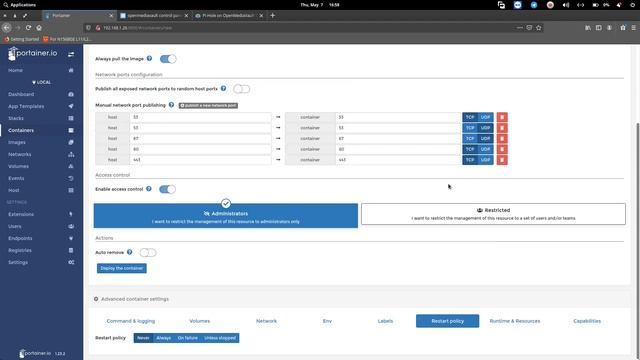Bookmark this page with the star icon

pos(539,28)
